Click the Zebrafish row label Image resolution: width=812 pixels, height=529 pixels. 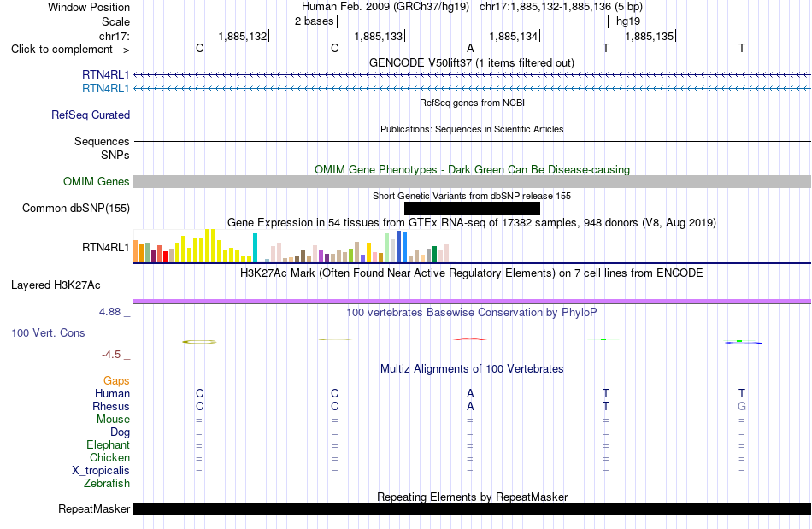point(107,484)
